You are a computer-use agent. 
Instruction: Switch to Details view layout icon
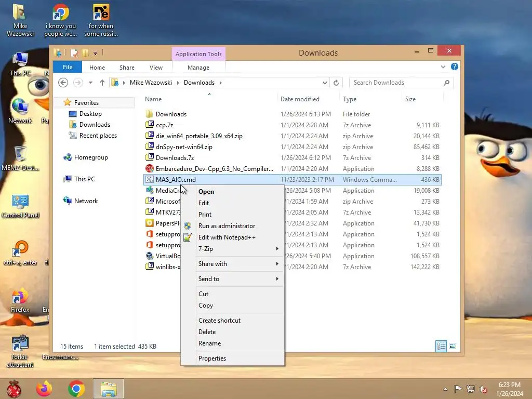[x=441, y=346]
